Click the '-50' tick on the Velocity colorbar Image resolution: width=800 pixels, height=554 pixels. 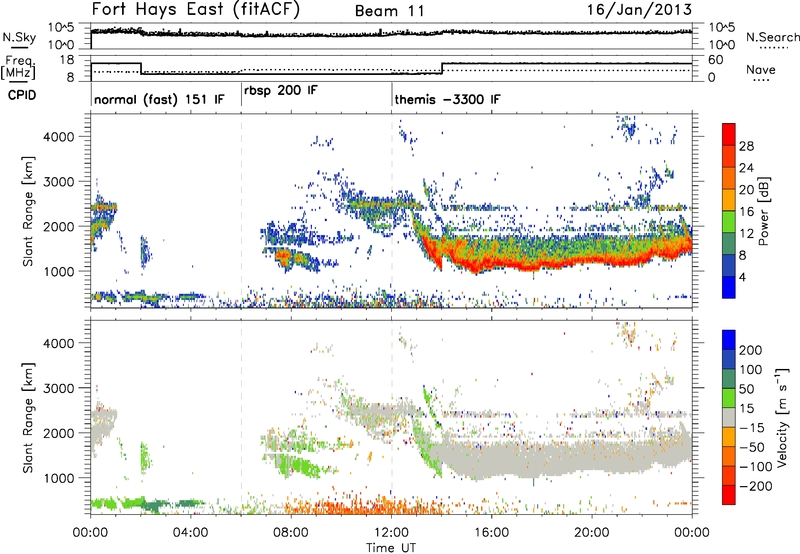[x=752, y=447]
